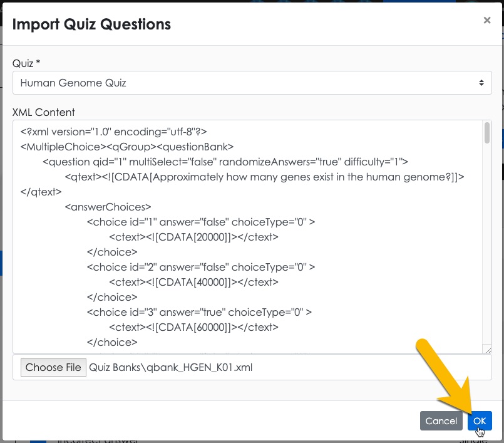Open the Quiz selection dropdown
Image resolution: width=504 pixels, height=443 pixels.
click(250, 83)
